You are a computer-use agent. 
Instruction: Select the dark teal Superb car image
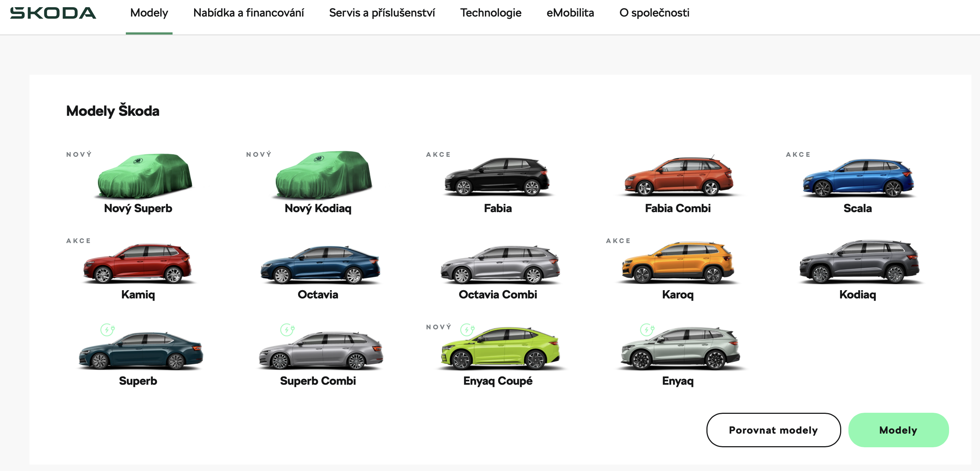click(141, 351)
